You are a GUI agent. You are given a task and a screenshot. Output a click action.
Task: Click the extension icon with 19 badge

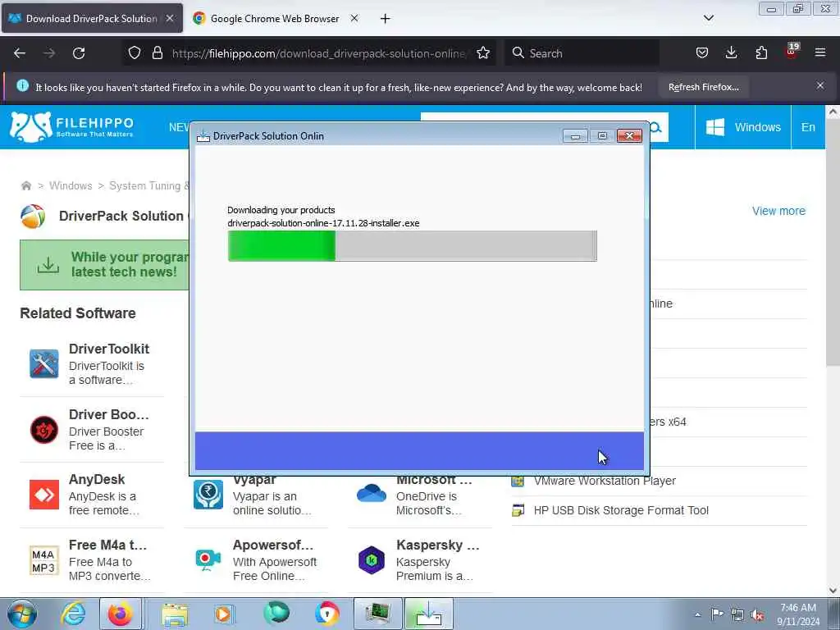792,52
